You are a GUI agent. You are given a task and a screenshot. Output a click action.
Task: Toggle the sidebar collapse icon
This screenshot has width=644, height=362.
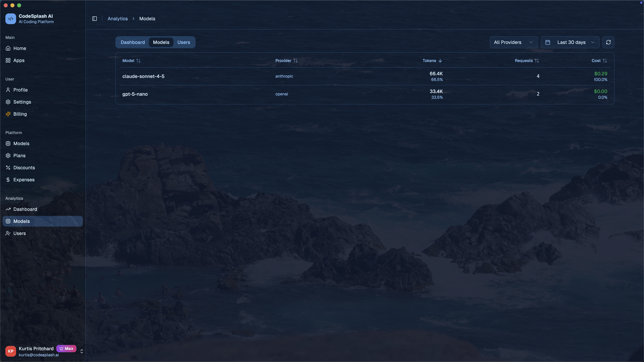pyautogui.click(x=94, y=19)
